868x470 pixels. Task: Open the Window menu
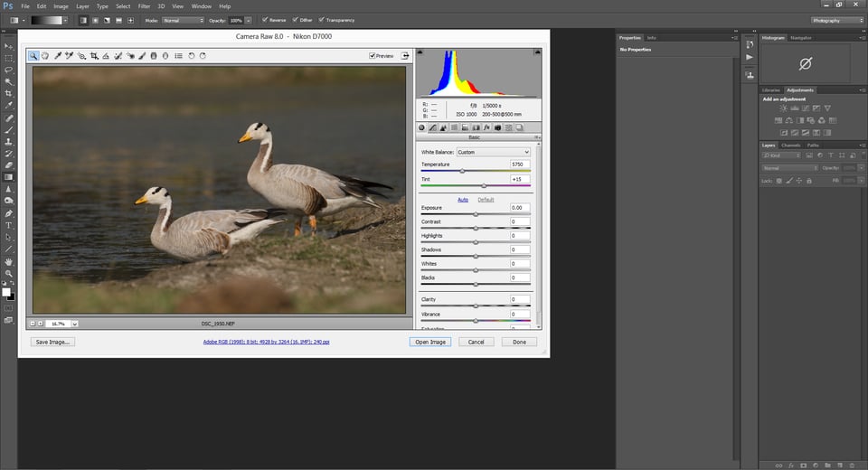(202, 6)
